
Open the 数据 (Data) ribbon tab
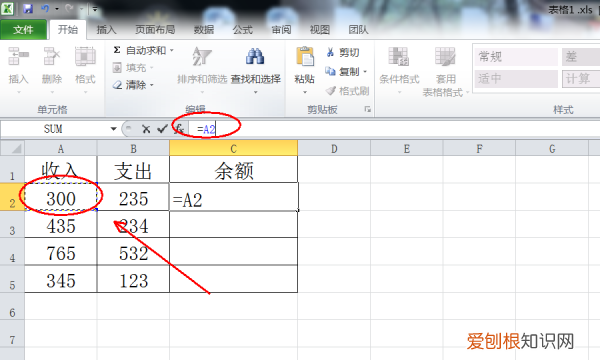(x=204, y=29)
